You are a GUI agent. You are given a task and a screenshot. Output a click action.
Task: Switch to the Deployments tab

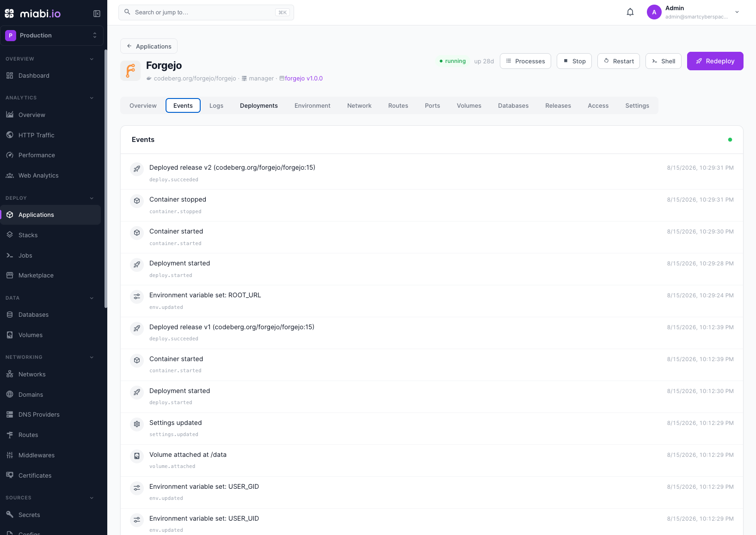[259, 105]
